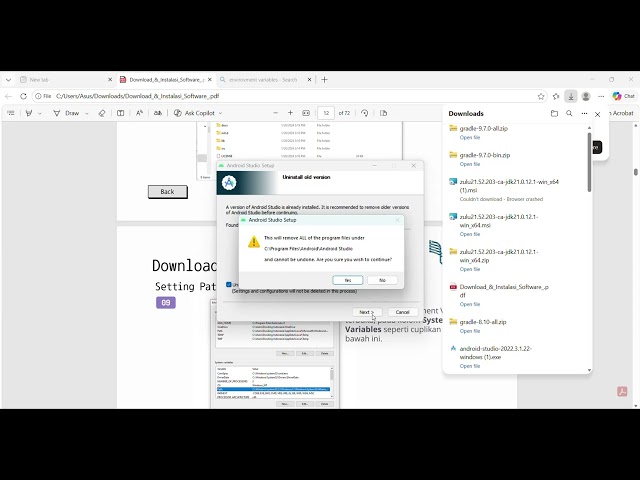
Task: Click Next in Android Studio Setup
Action: tap(367, 312)
